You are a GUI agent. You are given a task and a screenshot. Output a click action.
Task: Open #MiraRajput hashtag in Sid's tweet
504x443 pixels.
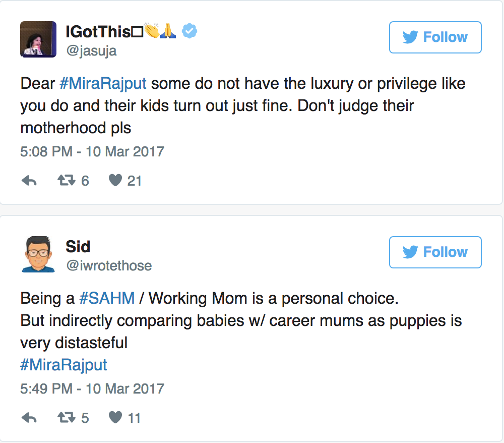point(64,365)
